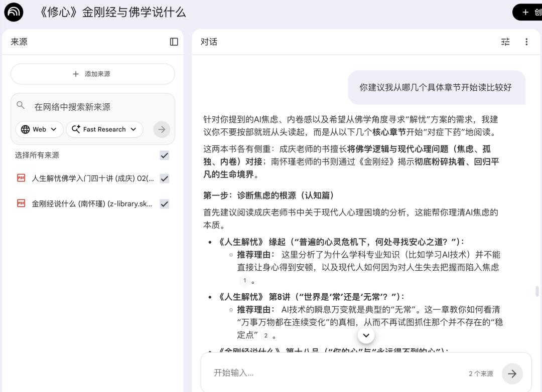The height and width of the screenshot is (392, 542).
Task: Send message with the arrow button
Action: [x=512, y=373]
